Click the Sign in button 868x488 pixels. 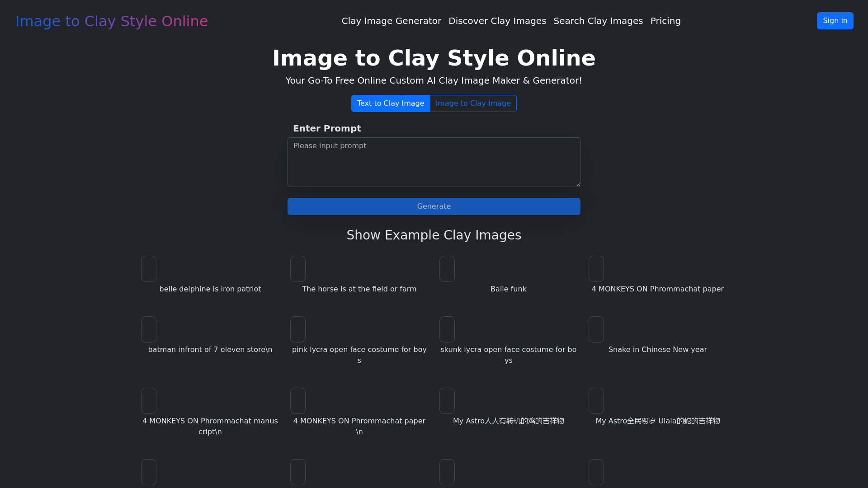pos(835,21)
